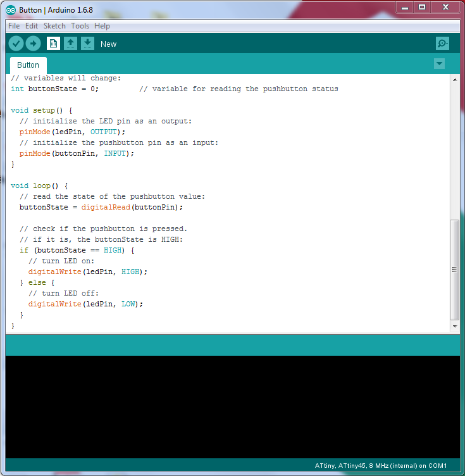This screenshot has height=476, width=465.
Task: Open the tab options dropdown arrow
Action: point(439,64)
